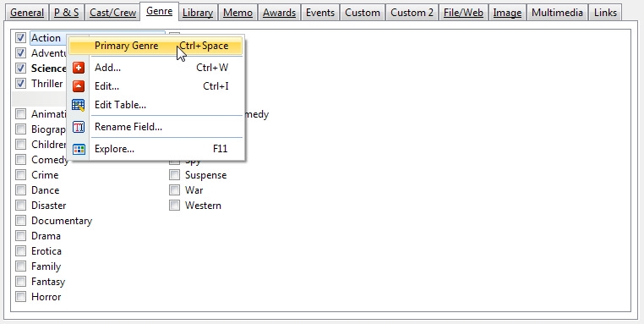Click the Rename Field icon
Image resolution: width=644 pixels, height=324 pixels.
pos(79,127)
